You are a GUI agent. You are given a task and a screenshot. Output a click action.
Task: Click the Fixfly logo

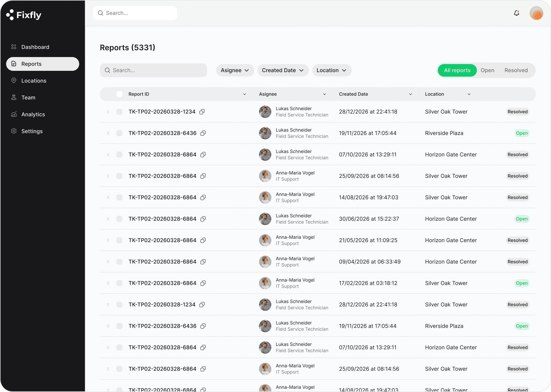coord(23,15)
